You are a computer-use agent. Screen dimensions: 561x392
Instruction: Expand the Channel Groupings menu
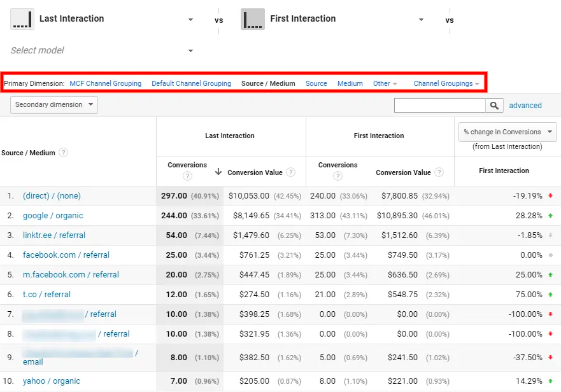coord(446,84)
